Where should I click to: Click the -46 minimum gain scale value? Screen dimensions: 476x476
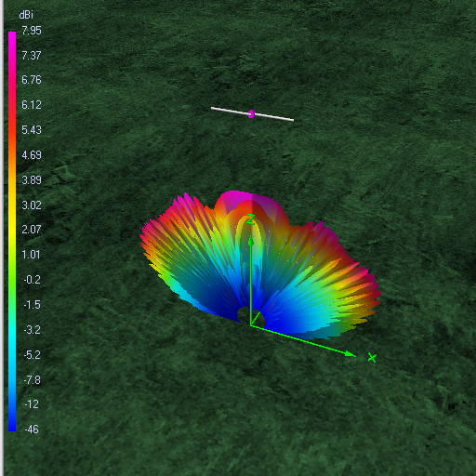[32, 430]
